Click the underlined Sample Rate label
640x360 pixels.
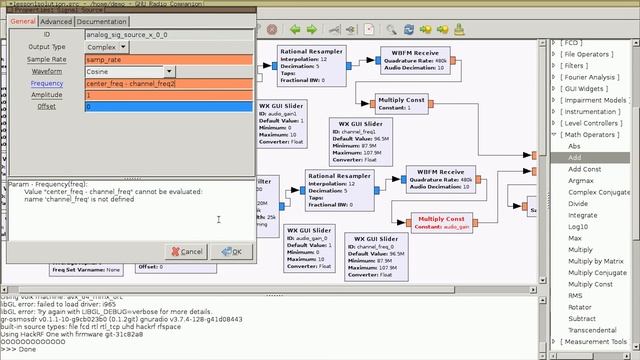(x=47, y=59)
